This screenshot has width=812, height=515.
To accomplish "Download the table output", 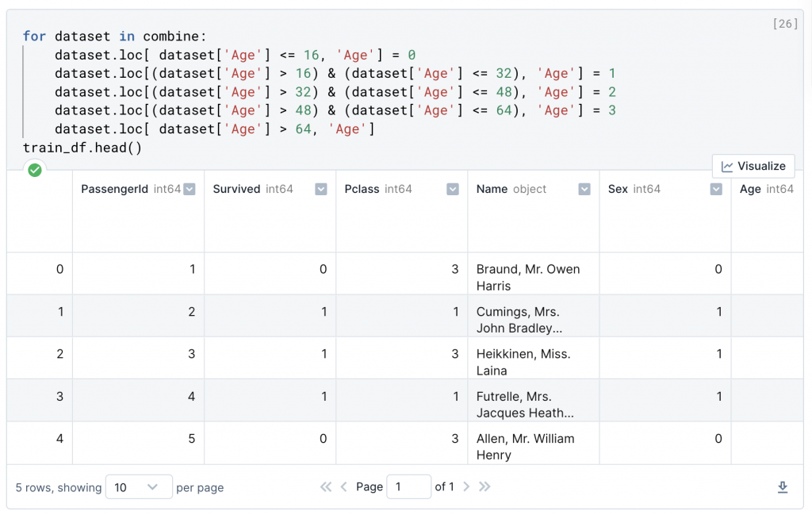I will pos(783,487).
